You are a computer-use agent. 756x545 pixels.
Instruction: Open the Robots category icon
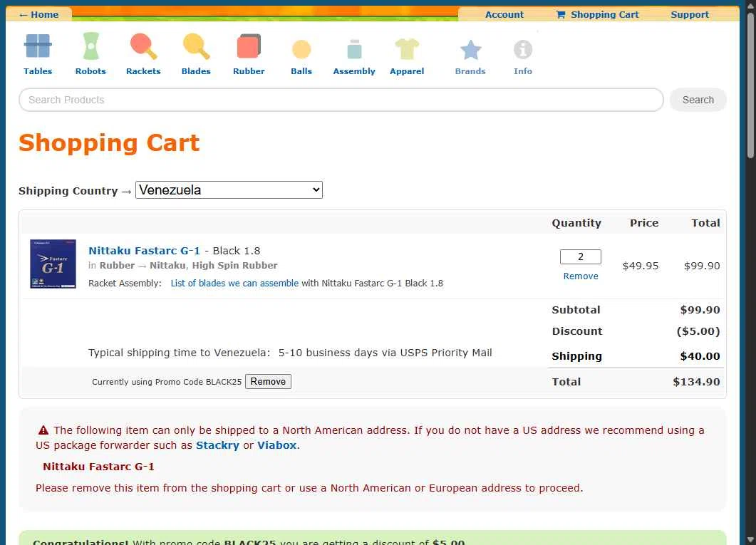pos(90,46)
